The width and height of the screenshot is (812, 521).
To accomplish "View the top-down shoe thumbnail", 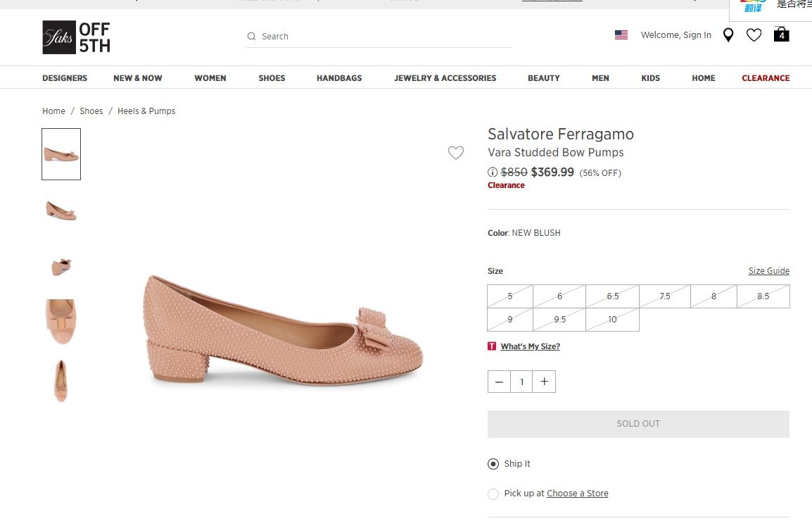I will pyautogui.click(x=61, y=381).
